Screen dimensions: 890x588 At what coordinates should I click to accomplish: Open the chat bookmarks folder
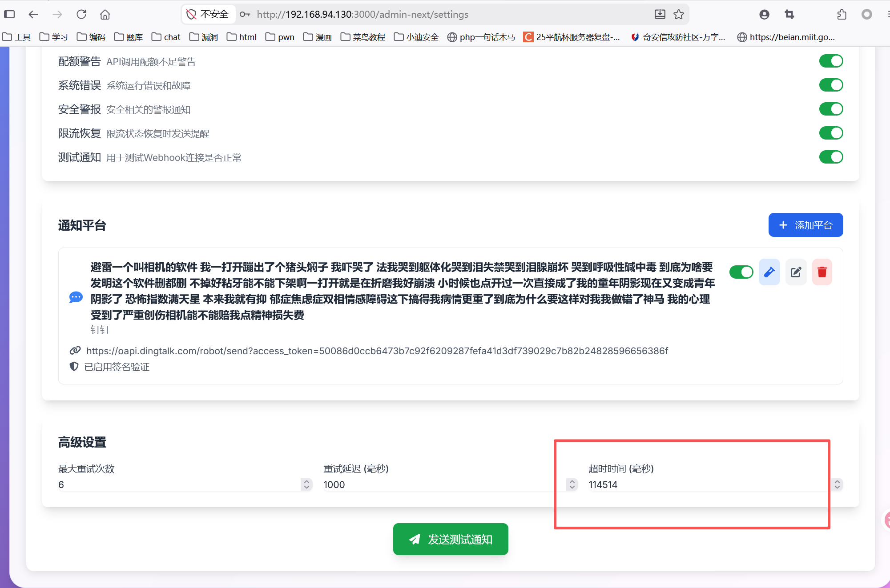(166, 37)
